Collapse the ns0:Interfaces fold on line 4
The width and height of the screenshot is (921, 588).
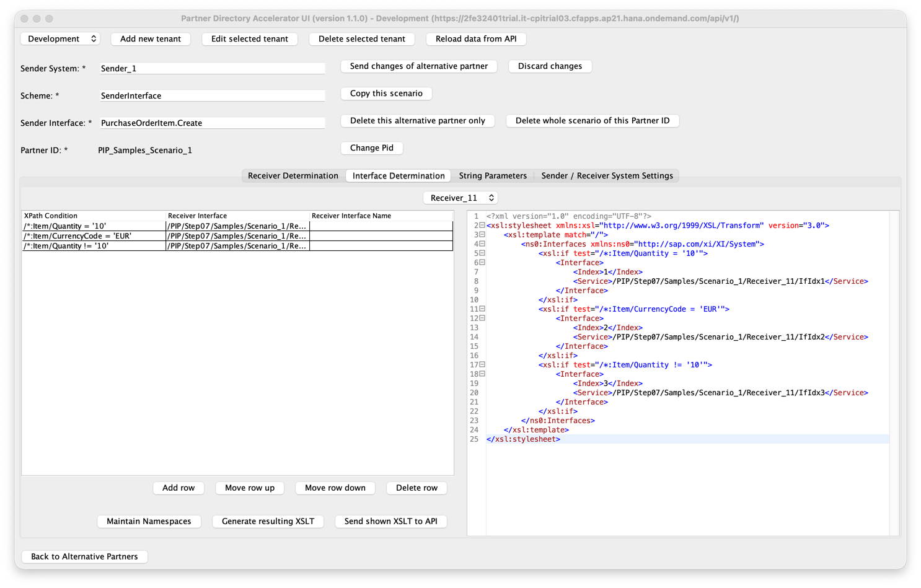482,244
